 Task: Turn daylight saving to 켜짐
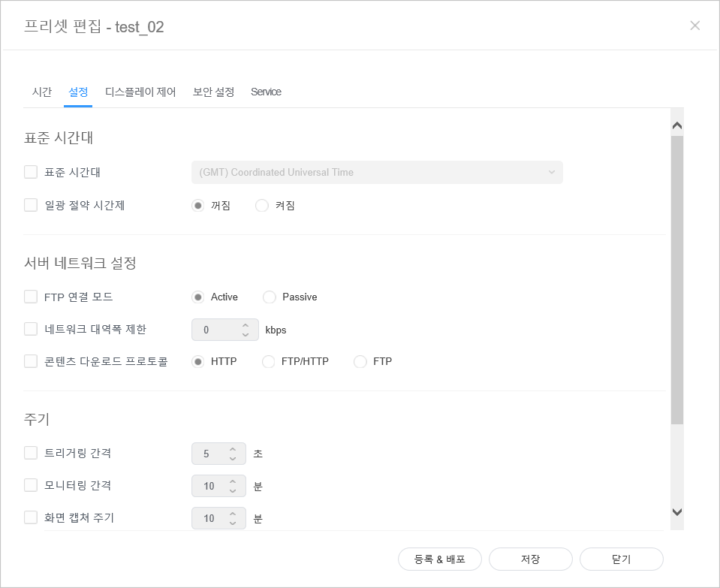click(x=262, y=206)
